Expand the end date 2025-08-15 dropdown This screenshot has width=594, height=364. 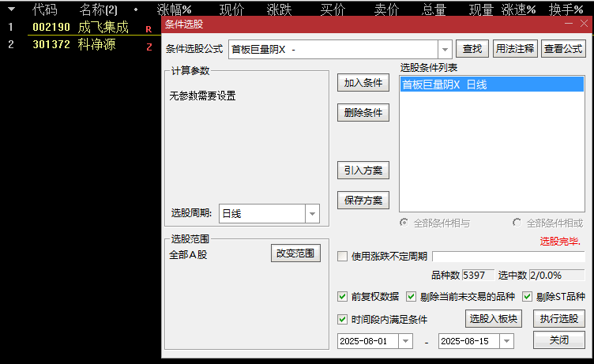pyautogui.click(x=506, y=341)
